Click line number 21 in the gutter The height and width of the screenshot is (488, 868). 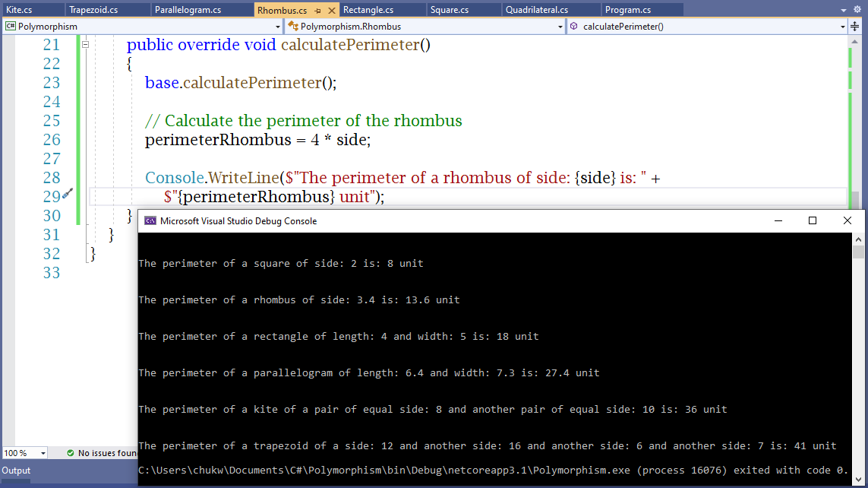coord(51,45)
